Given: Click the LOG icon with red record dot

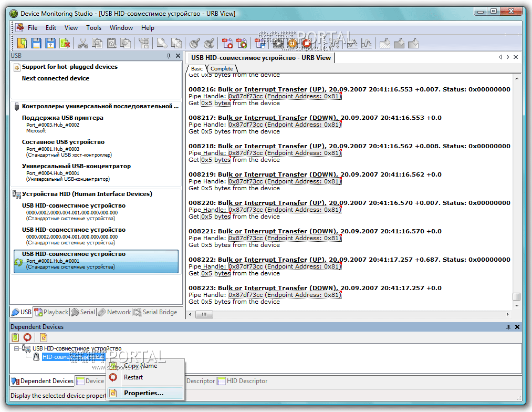Looking at the screenshot, I should [x=227, y=43].
